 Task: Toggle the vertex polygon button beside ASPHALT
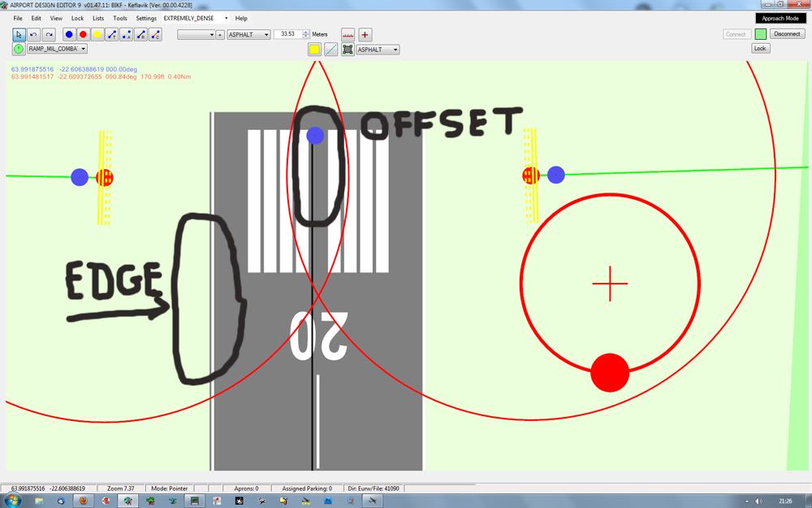(x=348, y=50)
